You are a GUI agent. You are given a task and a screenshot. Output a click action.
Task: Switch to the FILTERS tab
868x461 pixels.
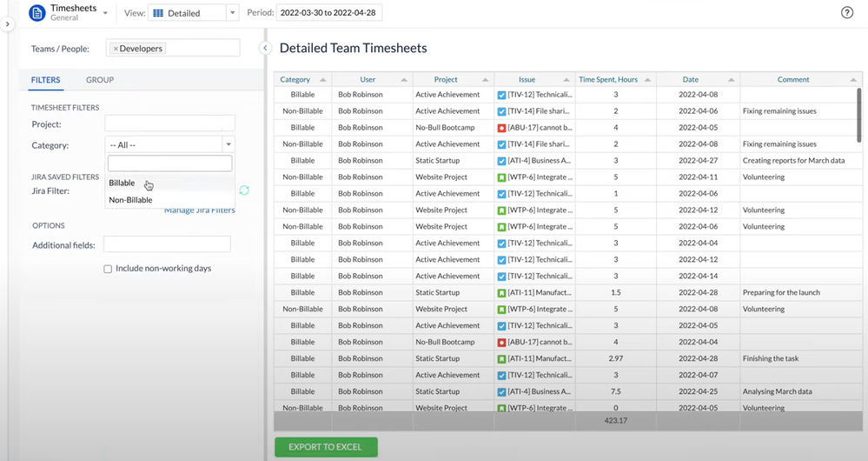45,80
